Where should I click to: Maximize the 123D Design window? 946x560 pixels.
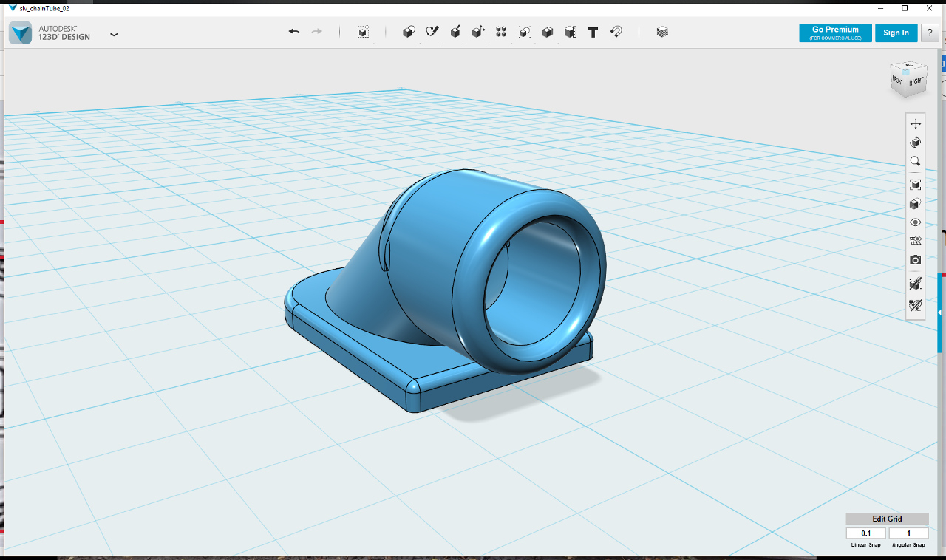pos(905,7)
